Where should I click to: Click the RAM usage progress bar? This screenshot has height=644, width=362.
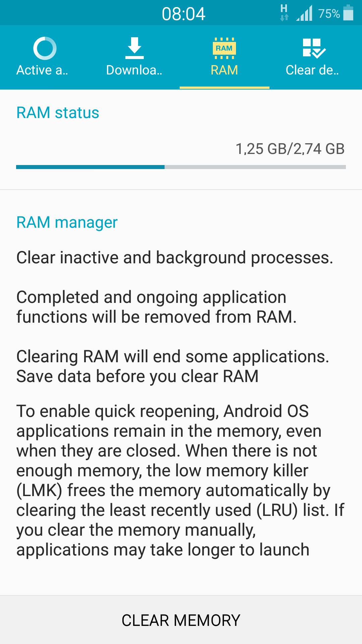point(181,167)
